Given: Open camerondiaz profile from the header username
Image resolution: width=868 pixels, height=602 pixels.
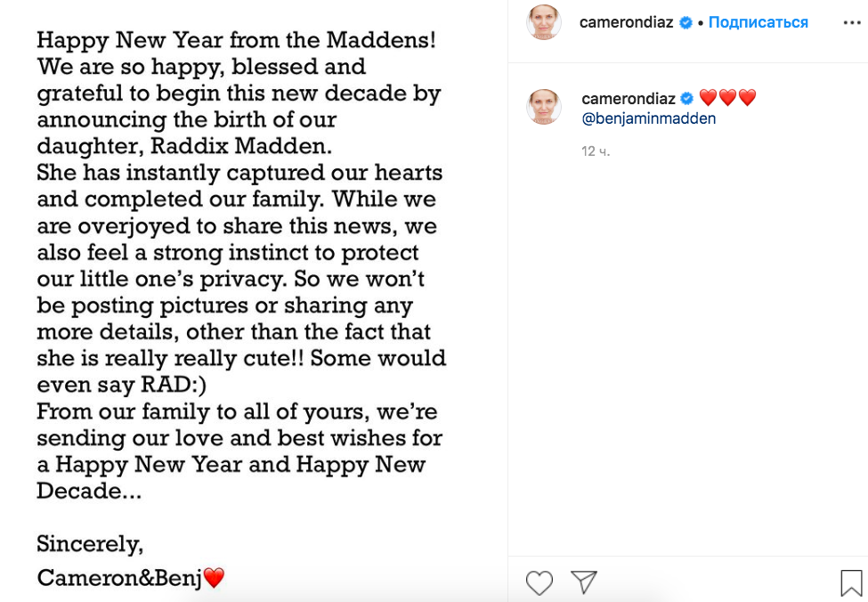Looking at the screenshot, I should pos(626,22).
